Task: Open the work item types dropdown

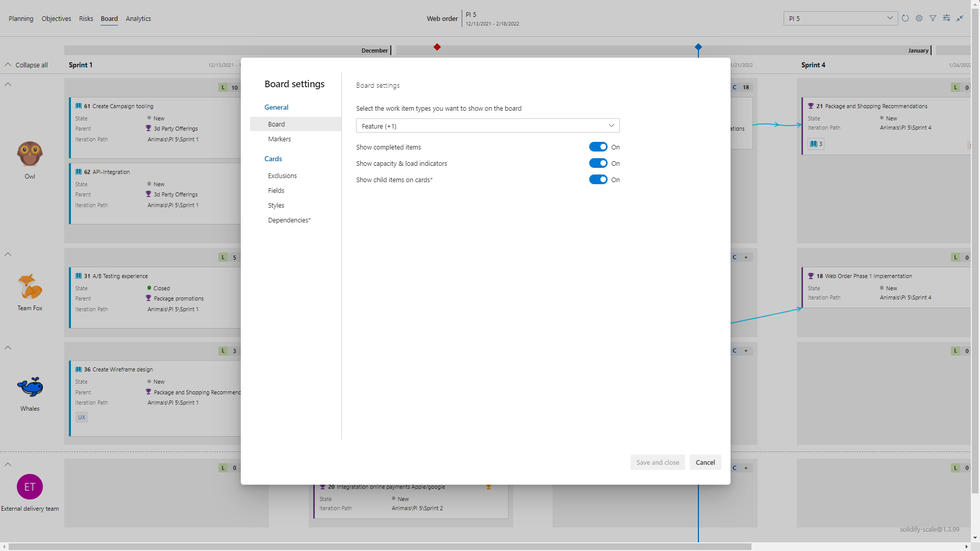Action: point(487,126)
